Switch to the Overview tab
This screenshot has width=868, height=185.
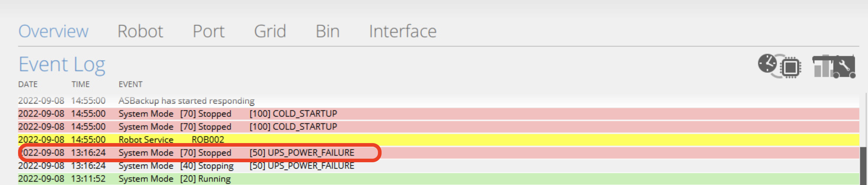click(x=53, y=31)
